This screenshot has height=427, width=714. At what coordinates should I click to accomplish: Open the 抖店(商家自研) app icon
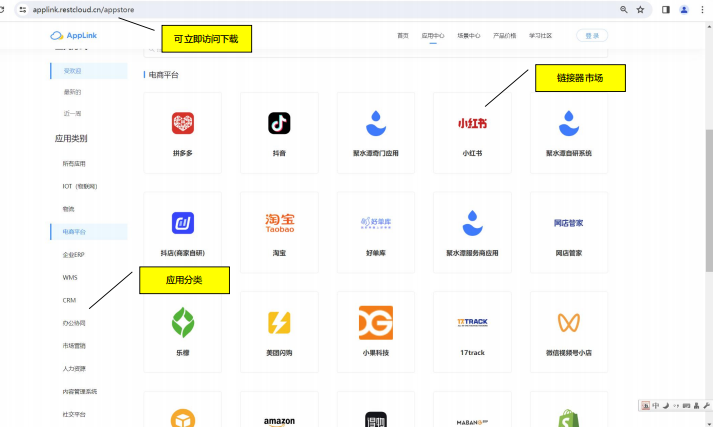coord(183,223)
